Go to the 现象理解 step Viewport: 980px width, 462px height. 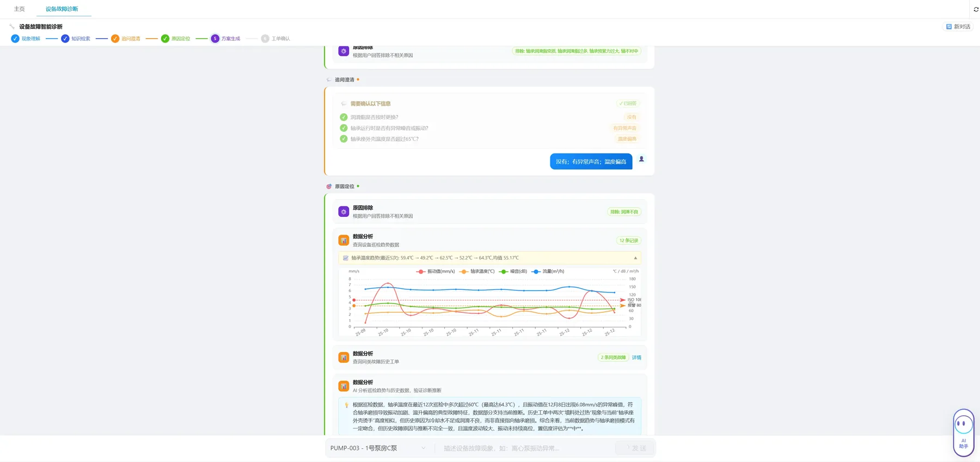coord(26,39)
